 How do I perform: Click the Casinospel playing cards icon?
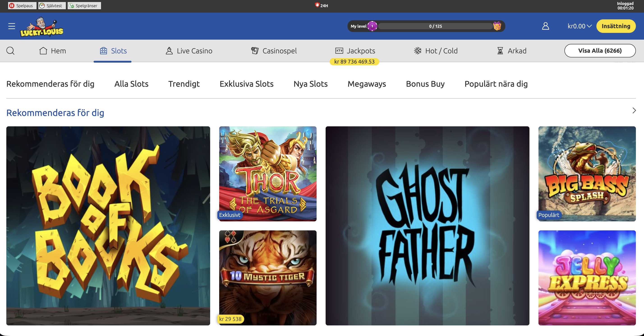255,51
